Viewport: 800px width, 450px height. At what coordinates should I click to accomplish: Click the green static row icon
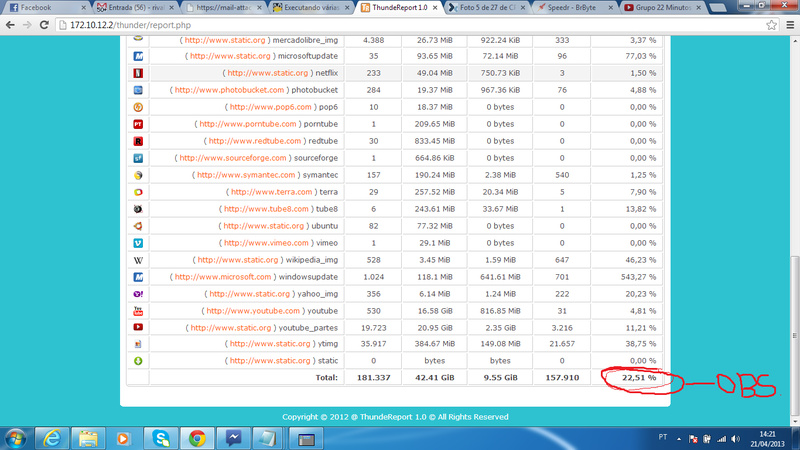pyautogui.click(x=138, y=361)
